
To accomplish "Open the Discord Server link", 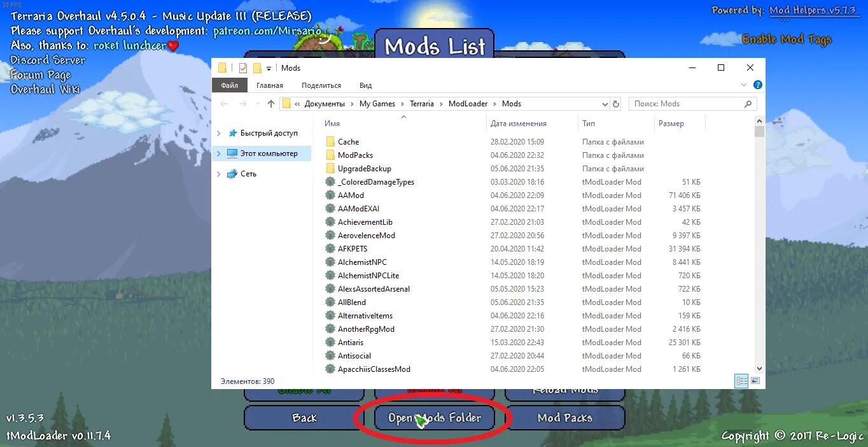I will [48, 60].
